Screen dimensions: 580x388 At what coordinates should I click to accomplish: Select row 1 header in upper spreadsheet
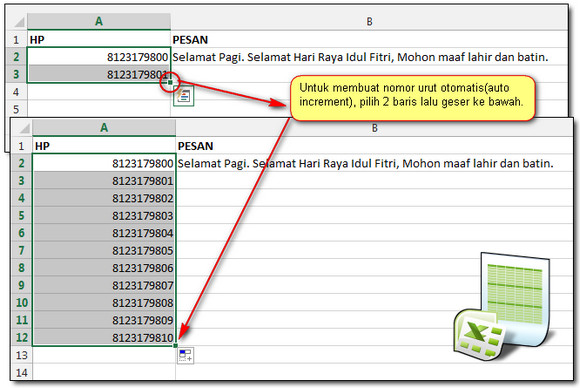point(16,39)
